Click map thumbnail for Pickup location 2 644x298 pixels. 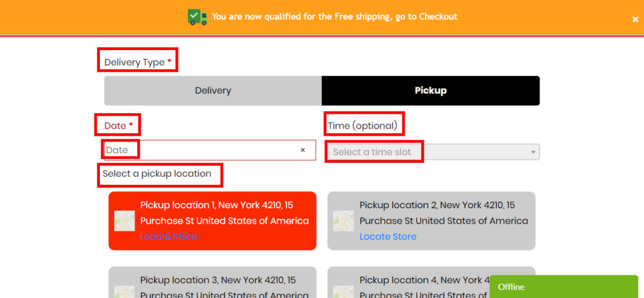[343, 221]
